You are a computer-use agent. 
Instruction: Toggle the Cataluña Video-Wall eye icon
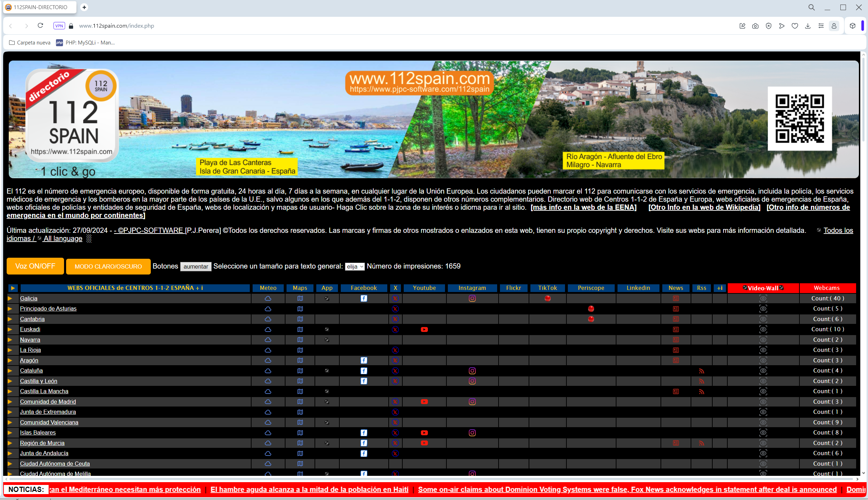pos(763,370)
